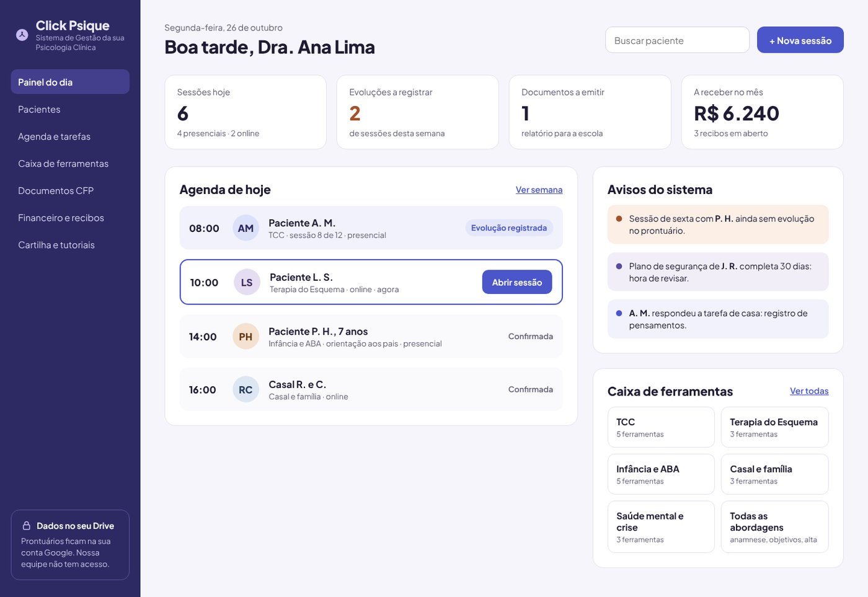Open the J. R. plano de segurança notice
Image resolution: width=868 pixels, height=597 pixels.
pos(718,272)
